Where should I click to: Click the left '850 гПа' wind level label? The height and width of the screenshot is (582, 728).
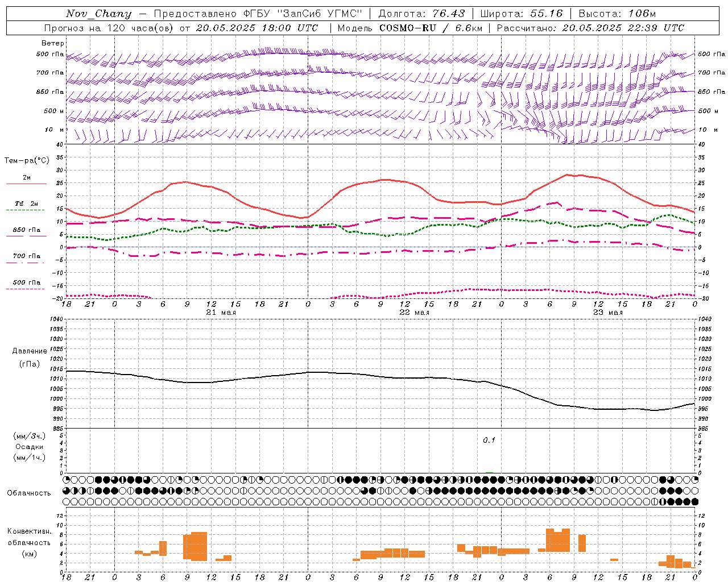point(50,92)
